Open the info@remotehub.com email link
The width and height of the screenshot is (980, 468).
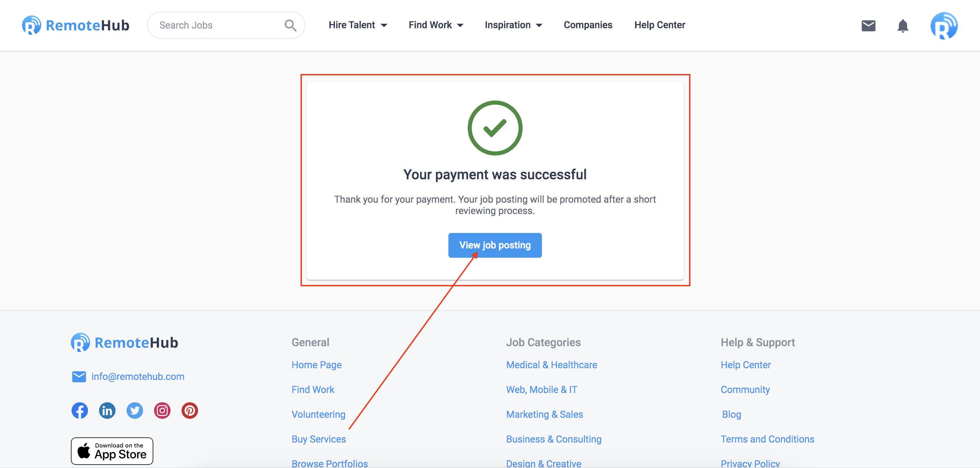(x=138, y=376)
